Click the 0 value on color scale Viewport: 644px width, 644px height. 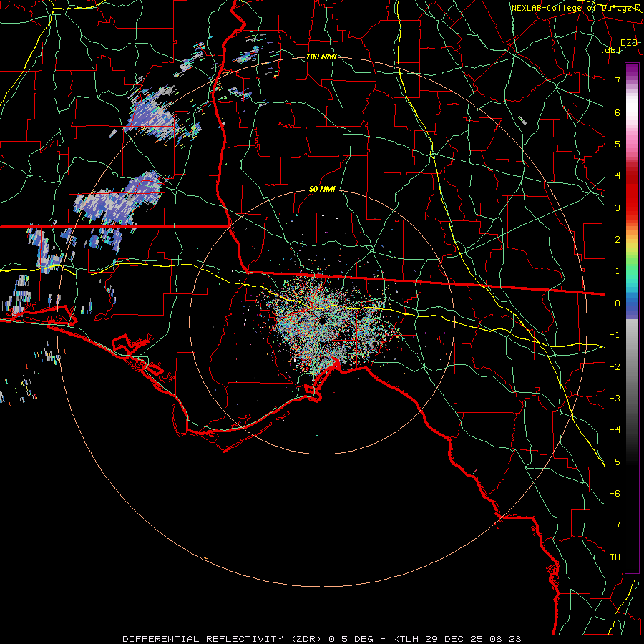click(x=618, y=303)
